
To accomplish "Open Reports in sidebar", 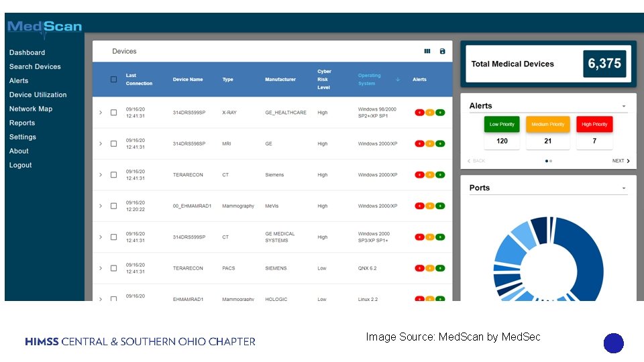I will [22, 123].
